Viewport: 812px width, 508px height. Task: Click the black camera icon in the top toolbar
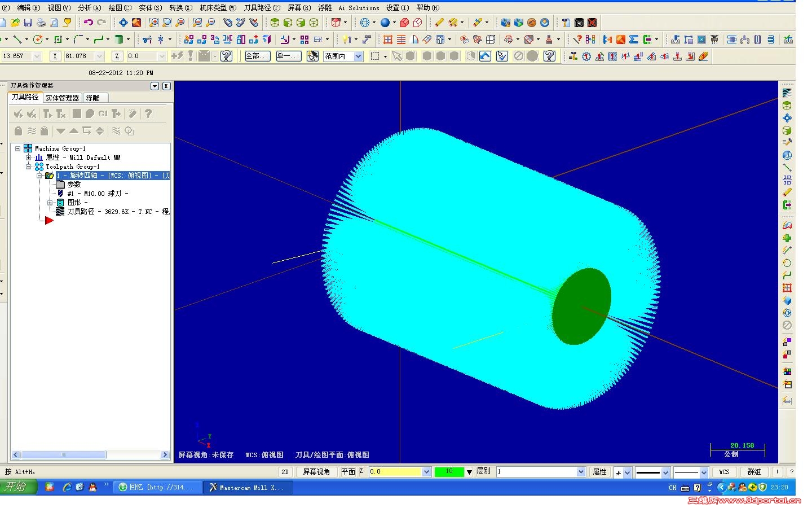point(579,23)
